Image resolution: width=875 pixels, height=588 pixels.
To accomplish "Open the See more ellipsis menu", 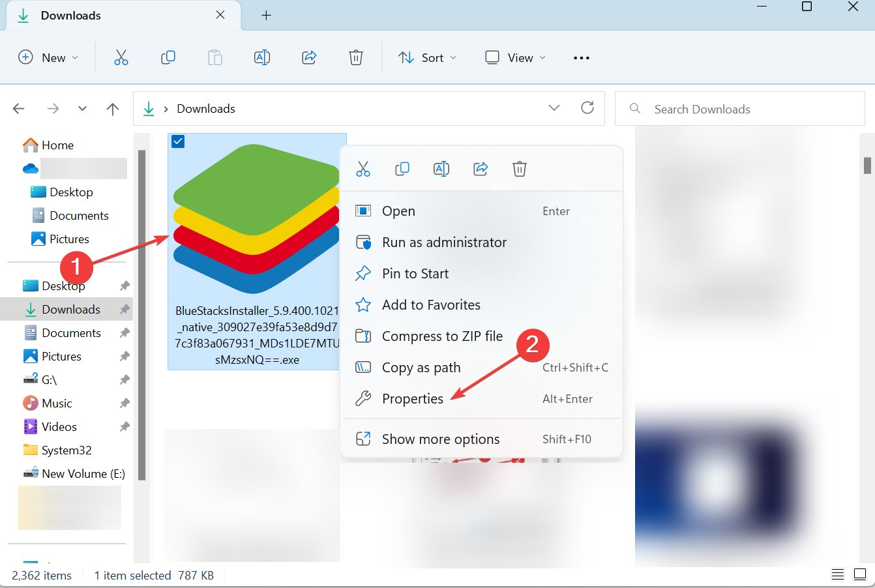I will click(x=582, y=58).
